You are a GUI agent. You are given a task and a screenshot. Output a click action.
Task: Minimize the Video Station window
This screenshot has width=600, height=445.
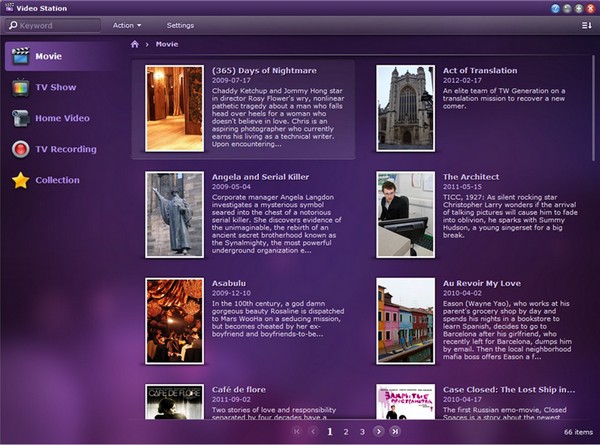pyautogui.click(x=567, y=8)
